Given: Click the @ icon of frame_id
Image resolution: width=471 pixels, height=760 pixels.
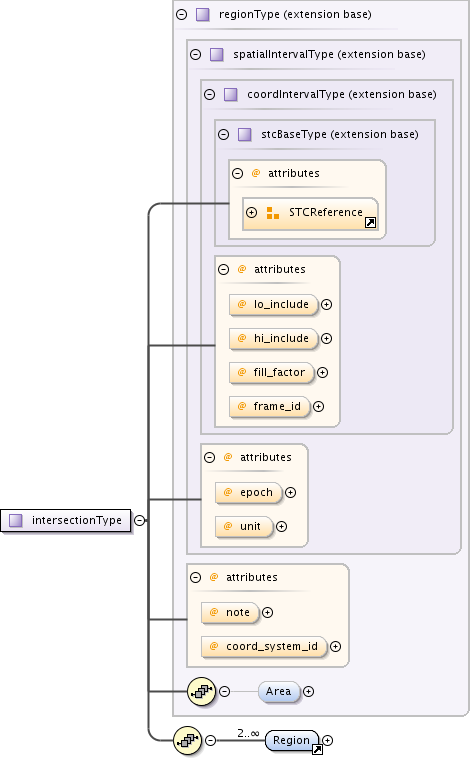Looking at the screenshot, I should 242,406.
